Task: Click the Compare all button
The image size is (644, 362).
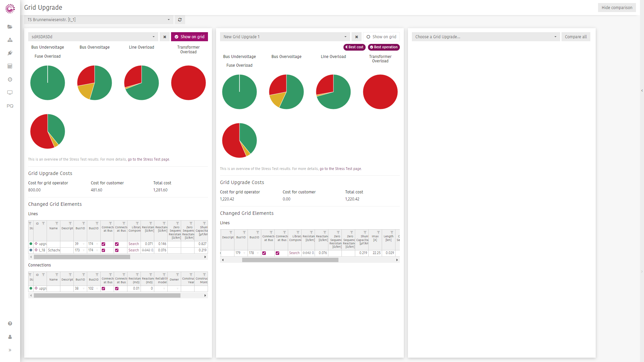Action: (x=576, y=37)
